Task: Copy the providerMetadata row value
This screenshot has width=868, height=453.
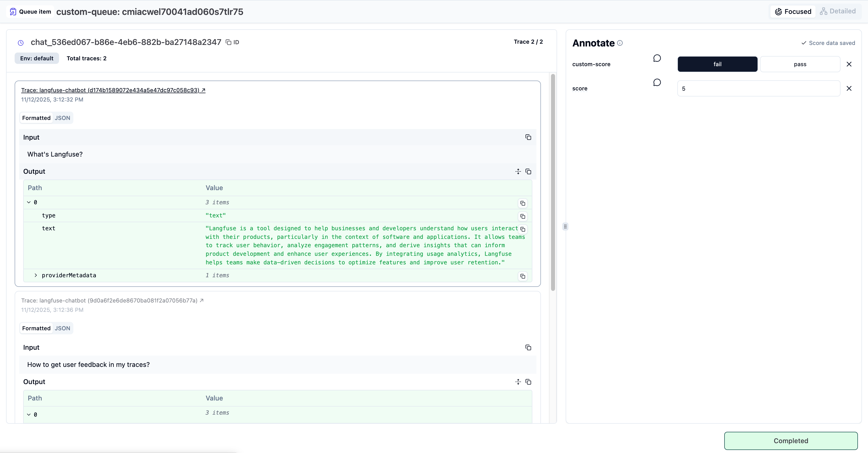Action: (522, 276)
